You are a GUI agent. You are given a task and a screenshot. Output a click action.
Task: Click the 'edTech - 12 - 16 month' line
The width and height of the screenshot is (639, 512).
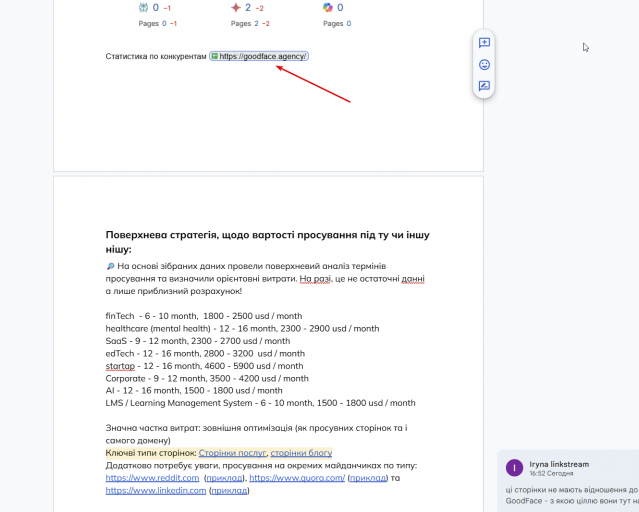coord(205,353)
